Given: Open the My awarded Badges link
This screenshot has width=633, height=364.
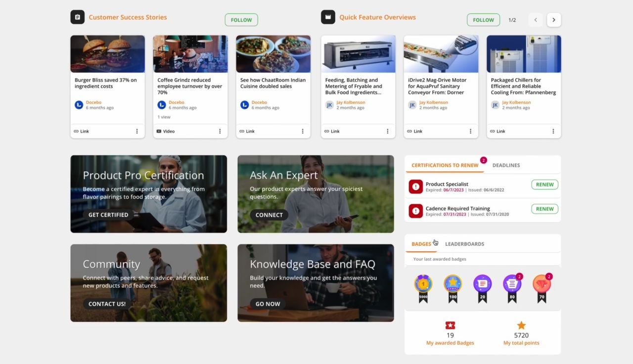Looking at the screenshot, I should (450, 343).
